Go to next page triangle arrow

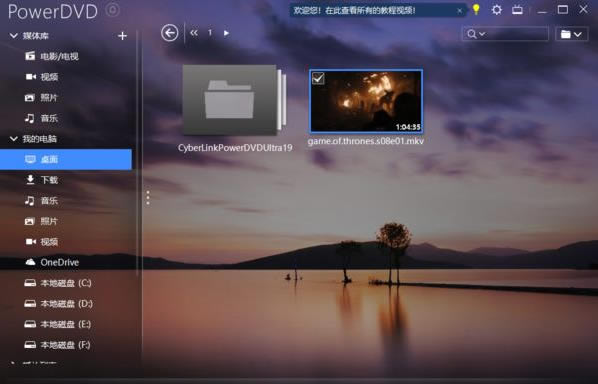pos(226,33)
